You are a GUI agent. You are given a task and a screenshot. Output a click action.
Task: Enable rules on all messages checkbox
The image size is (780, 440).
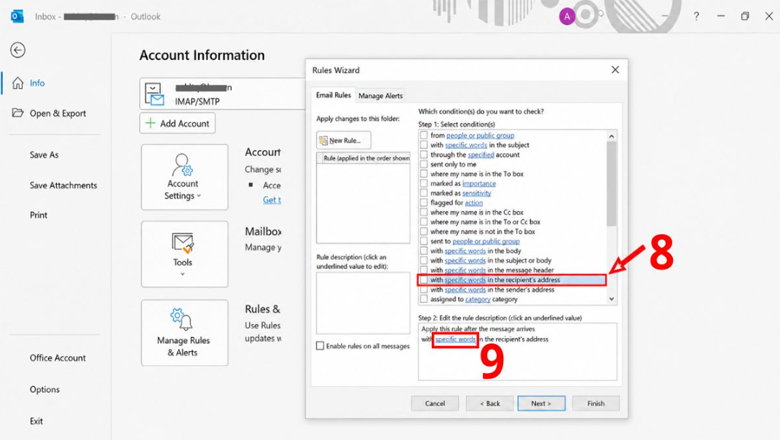[x=320, y=346]
